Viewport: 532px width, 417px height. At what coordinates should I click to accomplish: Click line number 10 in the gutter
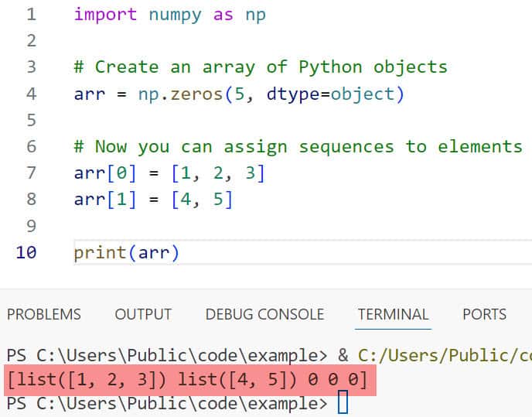[26, 253]
